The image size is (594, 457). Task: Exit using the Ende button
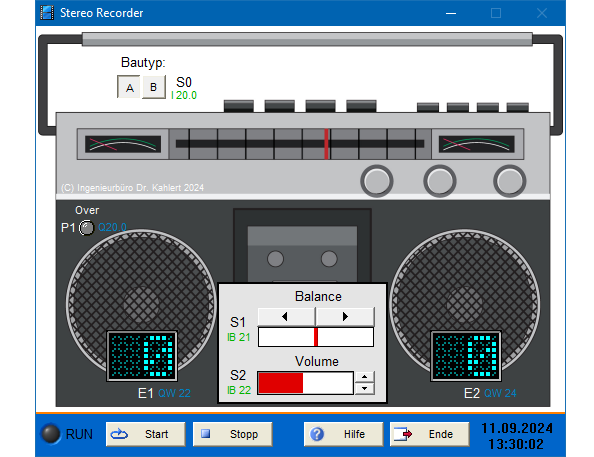(430, 434)
